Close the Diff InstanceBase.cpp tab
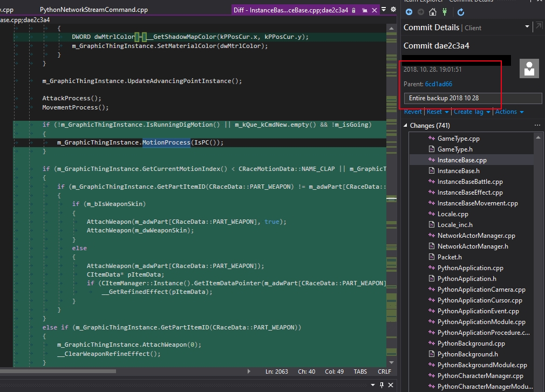This screenshot has height=392, width=545. coord(374,10)
